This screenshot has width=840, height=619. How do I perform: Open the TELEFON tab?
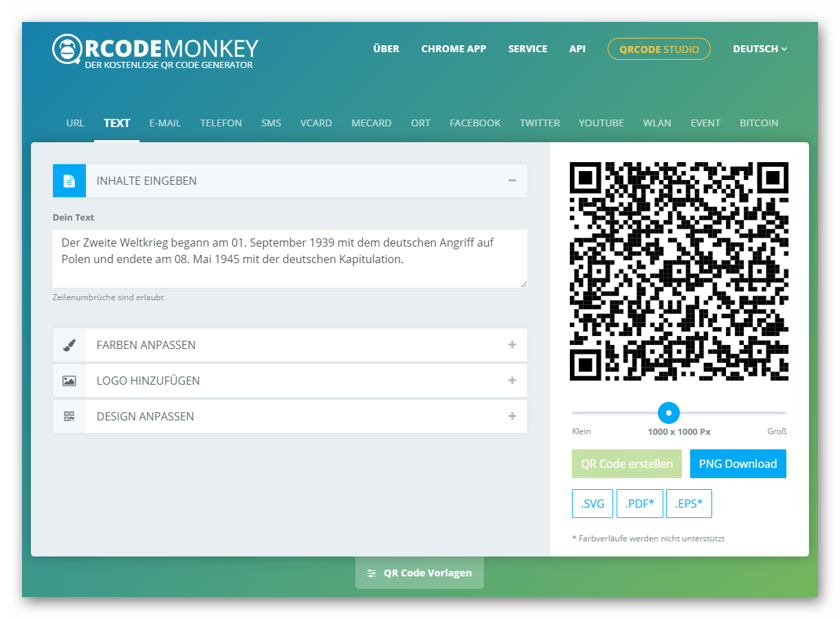coord(221,123)
